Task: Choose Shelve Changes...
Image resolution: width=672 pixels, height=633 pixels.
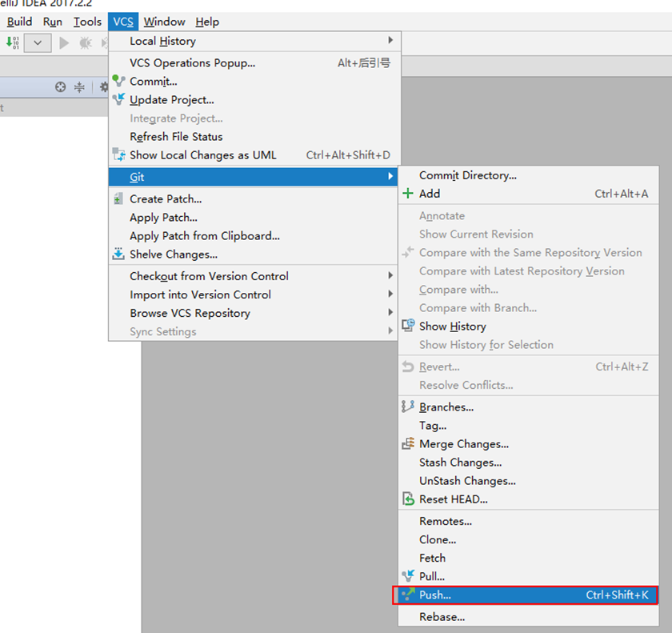Action: (254, 254)
